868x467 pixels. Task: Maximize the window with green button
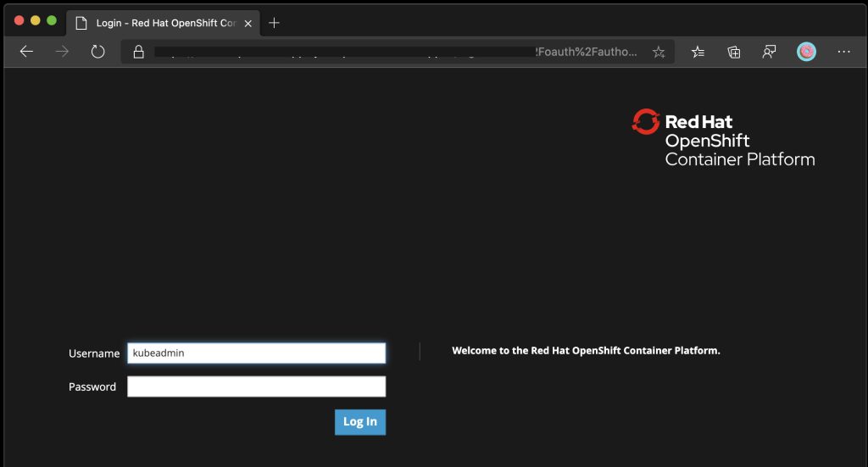click(x=52, y=20)
